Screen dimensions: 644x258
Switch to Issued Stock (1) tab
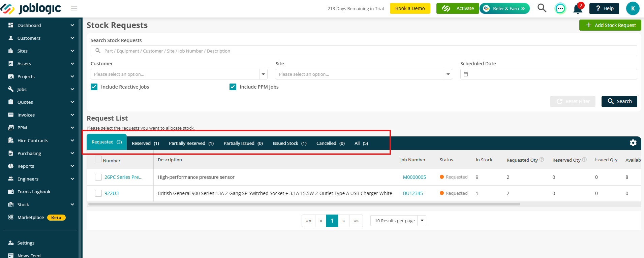(289, 143)
